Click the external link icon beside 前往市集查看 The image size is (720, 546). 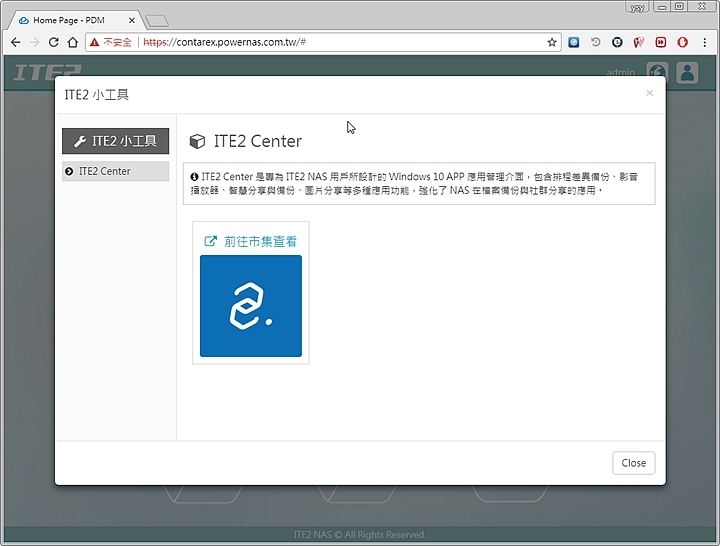(210, 241)
